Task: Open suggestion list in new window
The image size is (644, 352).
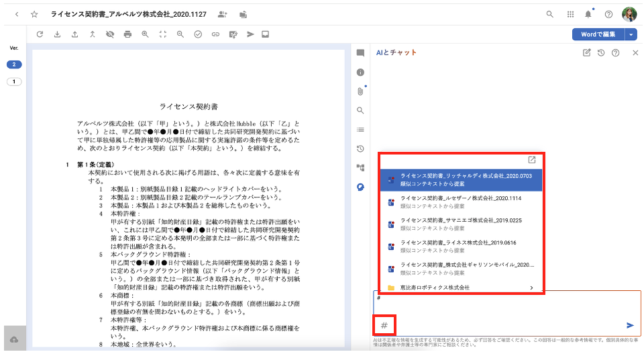Action: tap(531, 160)
